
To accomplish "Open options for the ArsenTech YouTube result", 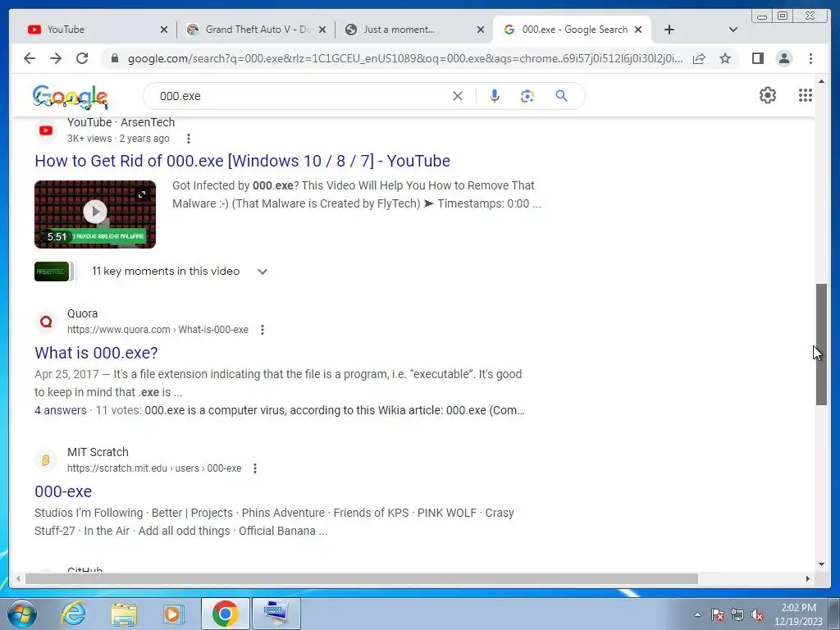I will 188,139.
